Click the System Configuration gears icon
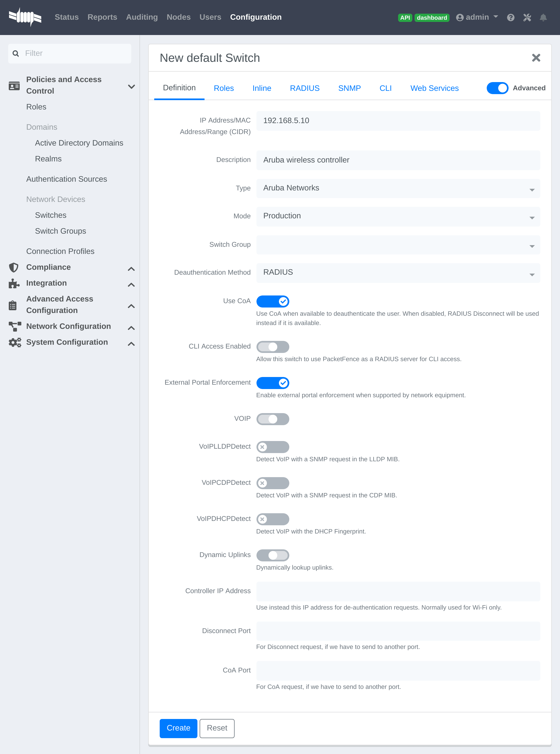The height and width of the screenshot is (754, 560). tap(15, 342)
